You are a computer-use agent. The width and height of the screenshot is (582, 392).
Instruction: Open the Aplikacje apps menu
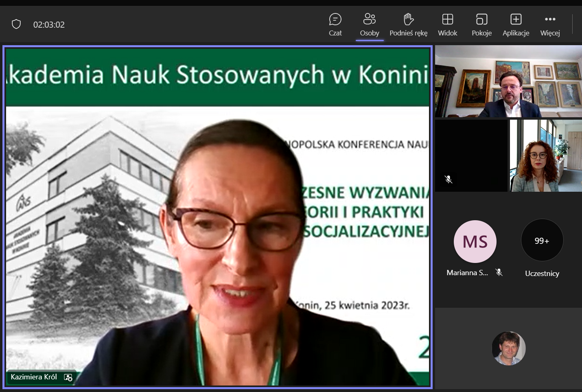click(516, 24)
